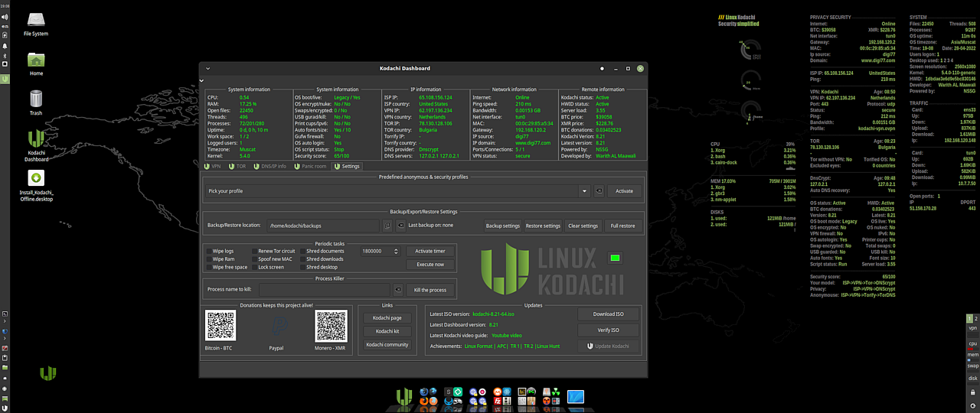Toggle the Shred downloads checkbox
This screenshot has width=980, height=413.
[x=302, y=259]
